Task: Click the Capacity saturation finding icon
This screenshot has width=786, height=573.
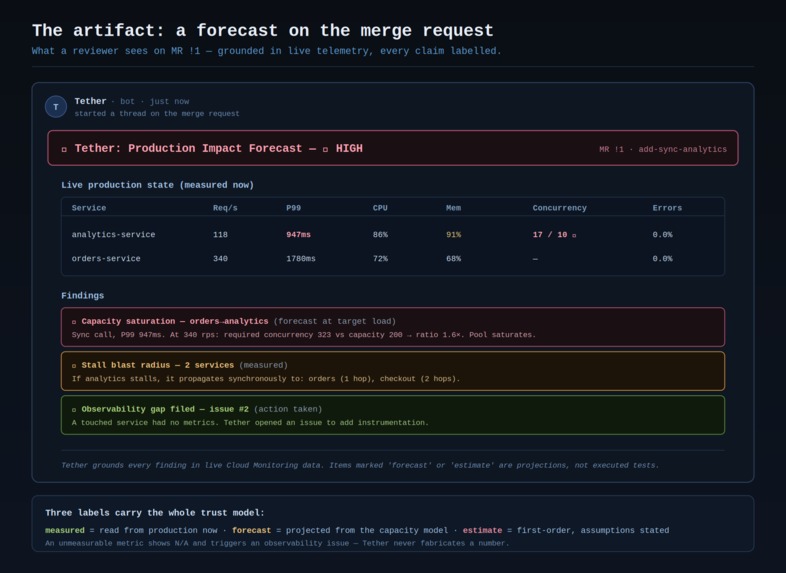Action: click(74, 322)
